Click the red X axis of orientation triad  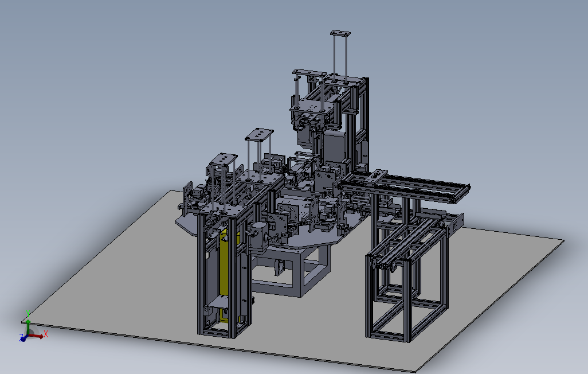[x=37, y=336]
